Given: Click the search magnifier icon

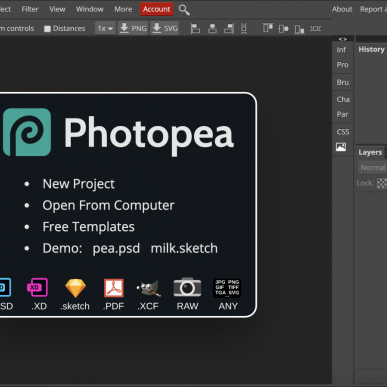Looking at the screenshot, I should click(184, 10).
